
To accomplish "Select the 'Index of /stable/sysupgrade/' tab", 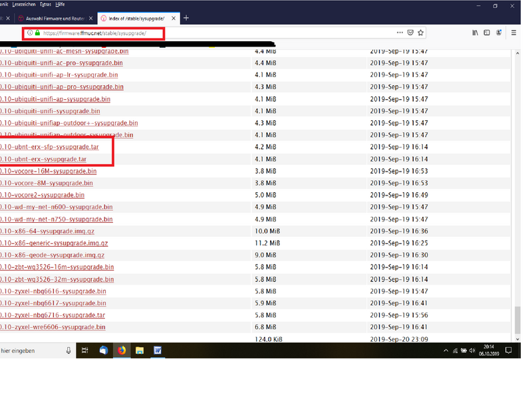I will [x=138, y=19].
